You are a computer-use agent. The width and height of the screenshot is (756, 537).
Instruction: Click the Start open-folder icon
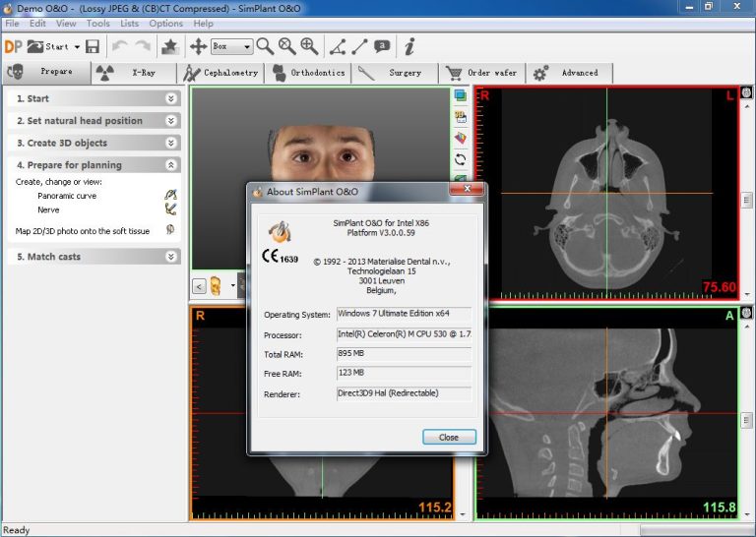click(x=35, y=46)
